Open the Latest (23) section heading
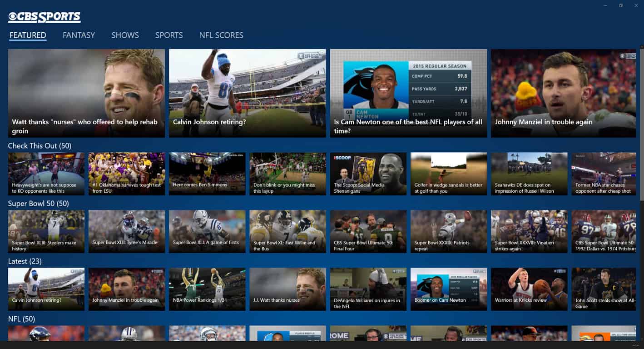This screenshot has height=349, width=644. tap(25, 261)
